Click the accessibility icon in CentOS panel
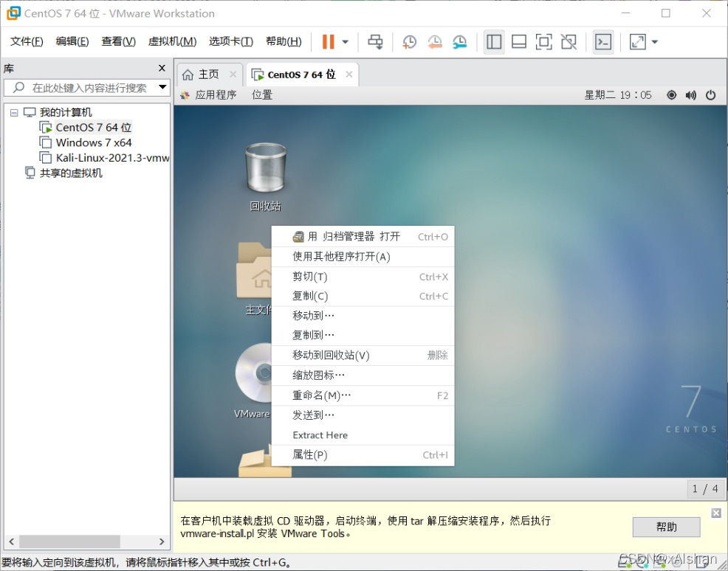Screen dimensions: 728x571 click(671, 95)
